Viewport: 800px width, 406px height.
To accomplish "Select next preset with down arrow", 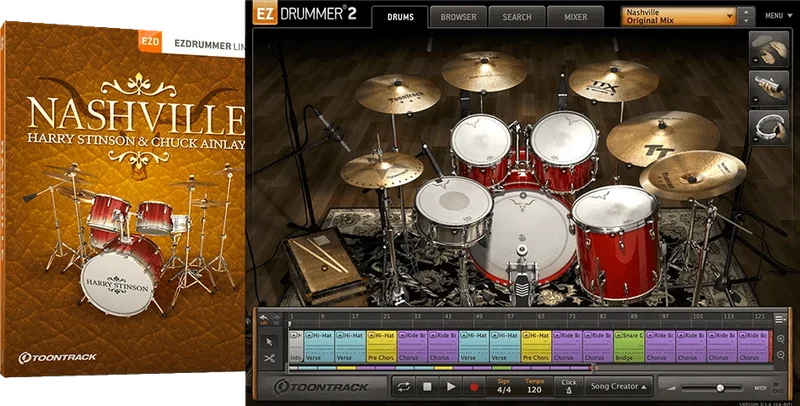I will [x=746, y=21].
